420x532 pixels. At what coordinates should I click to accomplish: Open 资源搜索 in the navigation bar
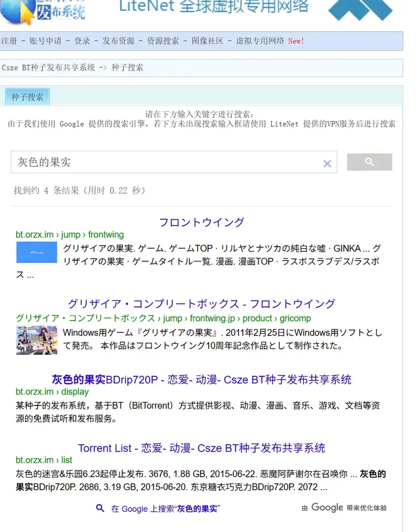click(163, 41)
